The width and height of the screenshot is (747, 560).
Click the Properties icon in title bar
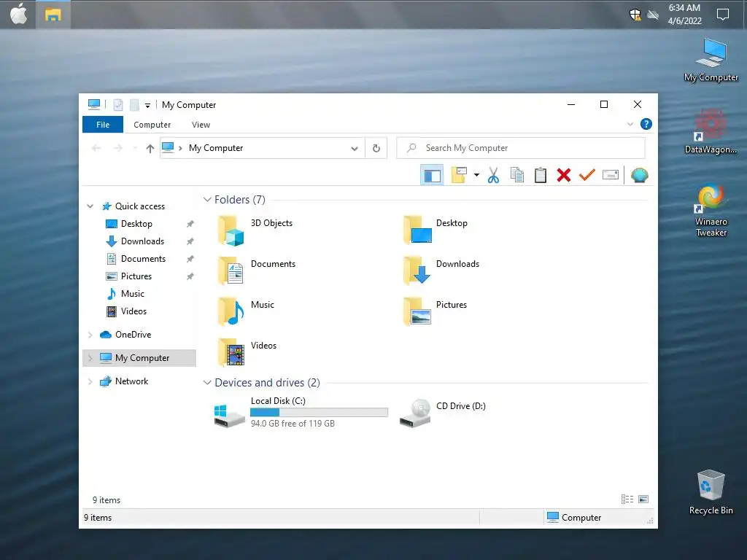click(x=118, y=105)
